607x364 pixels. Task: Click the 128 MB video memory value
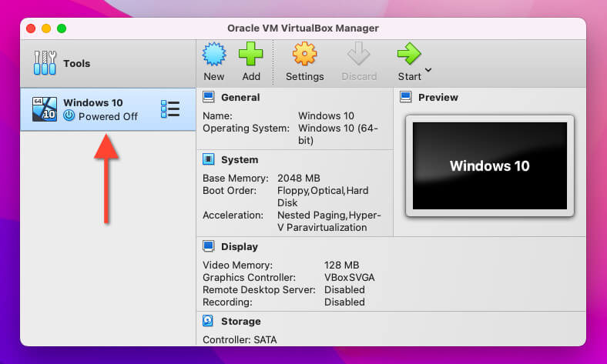point(341,265)
